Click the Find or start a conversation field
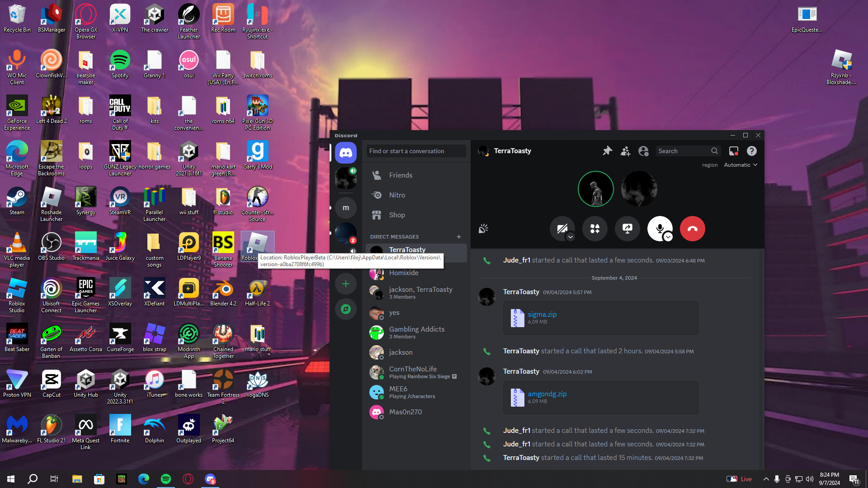The image size is (868, 488). (415, 151)
